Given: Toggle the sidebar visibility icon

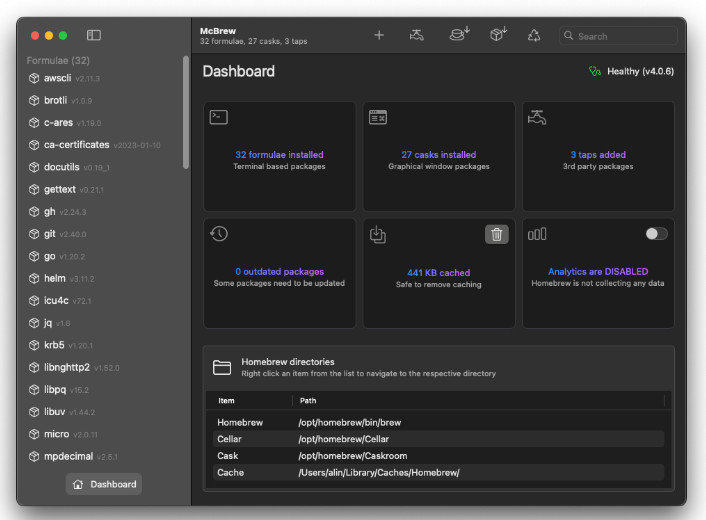Looking at the screenshot, I should tap(94, 35).
